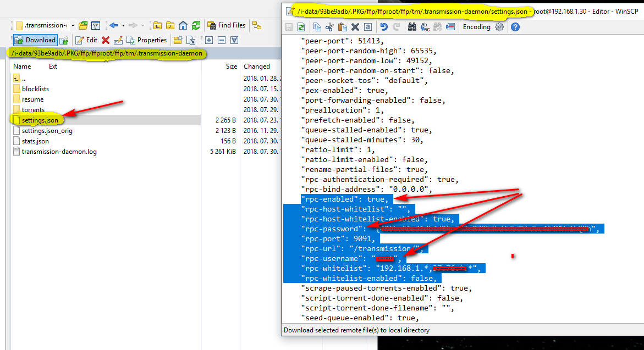
Task: Click the "ratio-limit": 1 line
Action: (338, 150)
